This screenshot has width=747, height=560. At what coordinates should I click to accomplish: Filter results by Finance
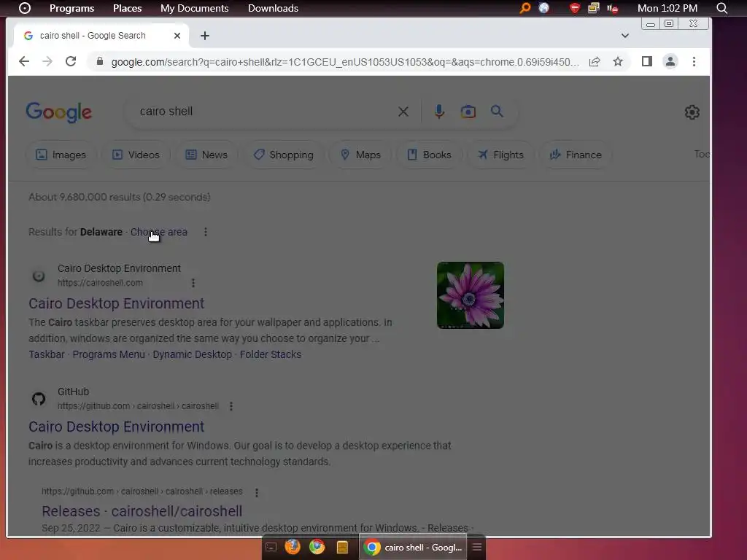coord(576,155)
